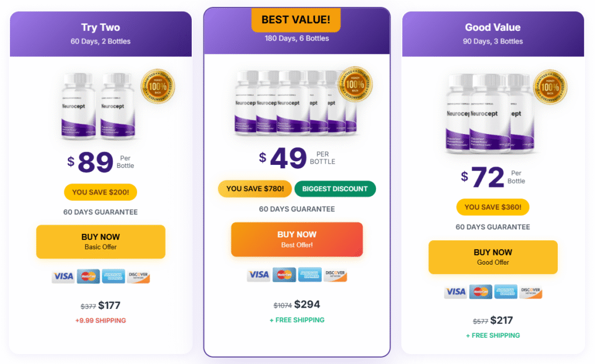Click Visa icon in Best Value card
The height and width of the screenshot is (364, 595).
(x=259, y=274)
